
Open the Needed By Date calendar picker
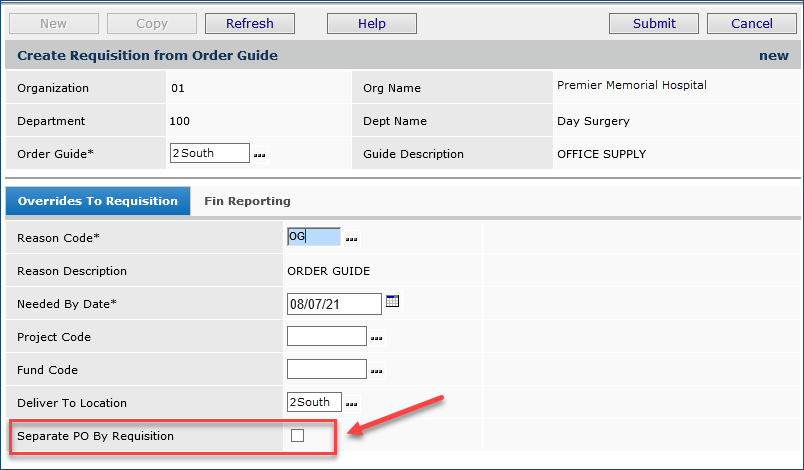pyautogui.click(x=393, y=302)
